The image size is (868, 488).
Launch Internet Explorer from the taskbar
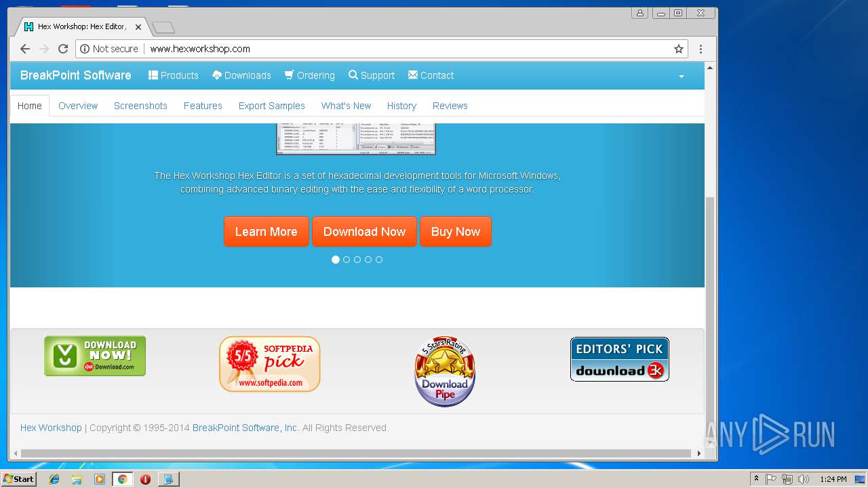tap(54, 479)
